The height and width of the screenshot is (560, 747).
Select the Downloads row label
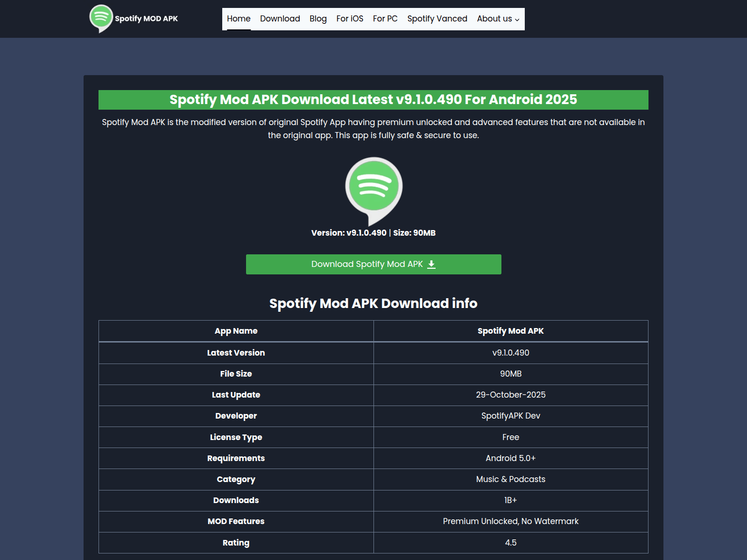pyautogui.click(x=236, y=500)
